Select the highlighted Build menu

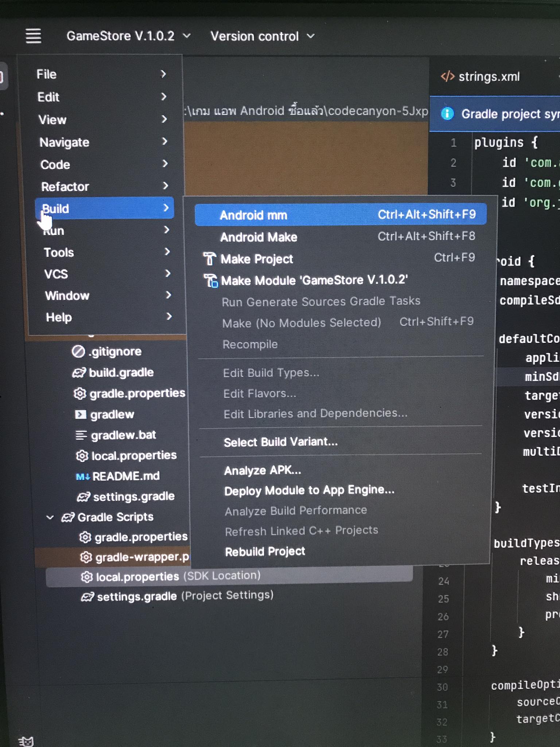(105, 208)
